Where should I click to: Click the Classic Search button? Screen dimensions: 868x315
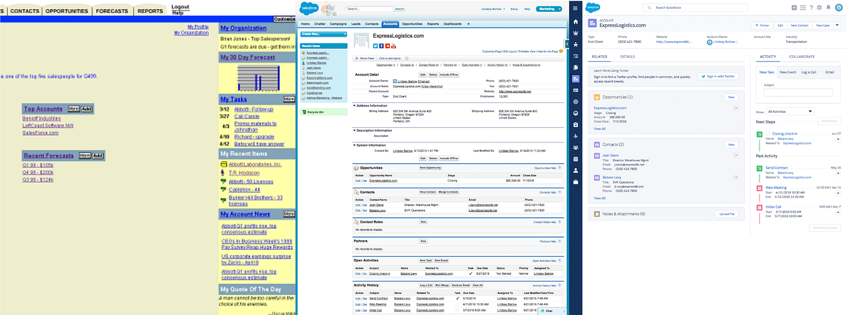pos(399,9)
